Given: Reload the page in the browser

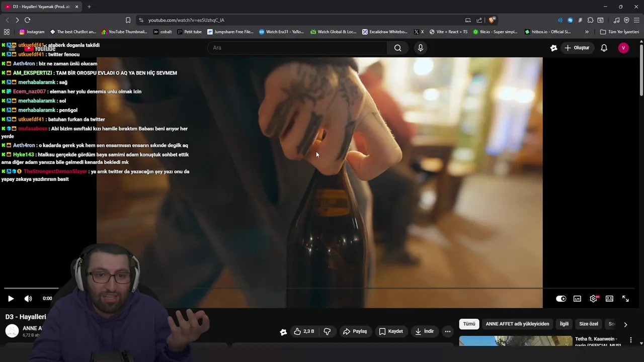Looking at the screenshot, I should [27, 20].
